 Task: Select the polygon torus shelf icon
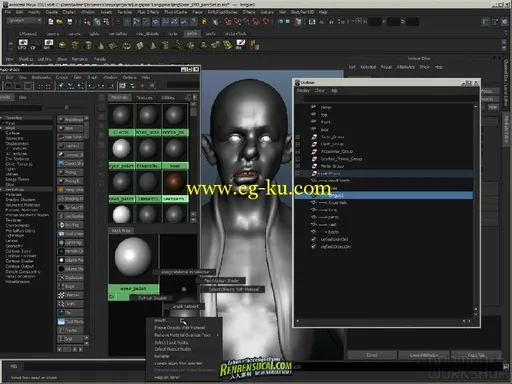[x=126, y=45]
